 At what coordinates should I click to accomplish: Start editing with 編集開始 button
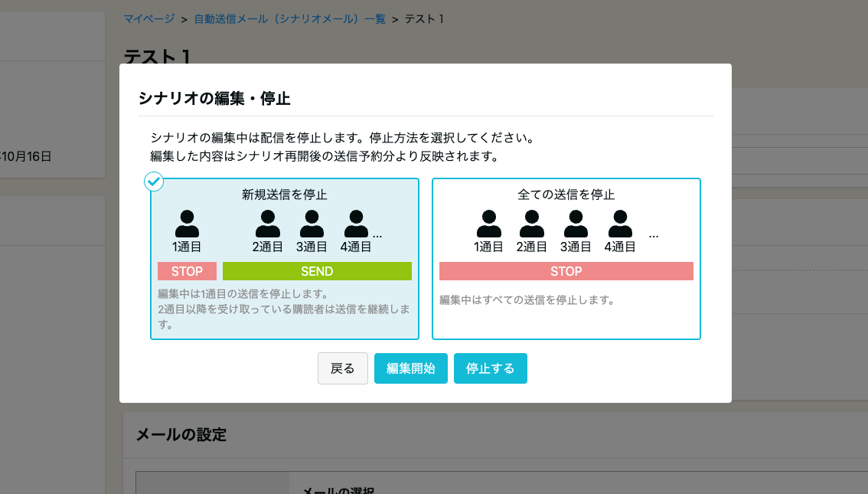[411, 368]
